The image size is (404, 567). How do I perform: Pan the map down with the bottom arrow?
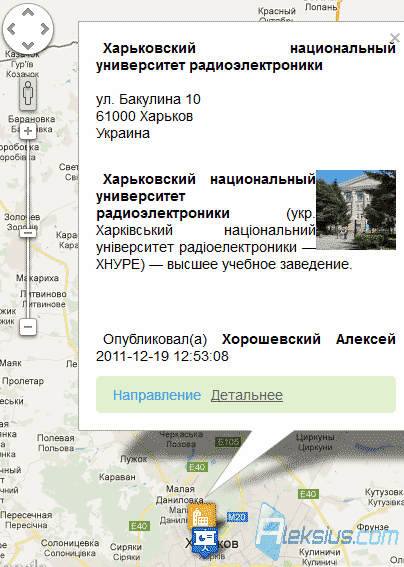point(28,46)
